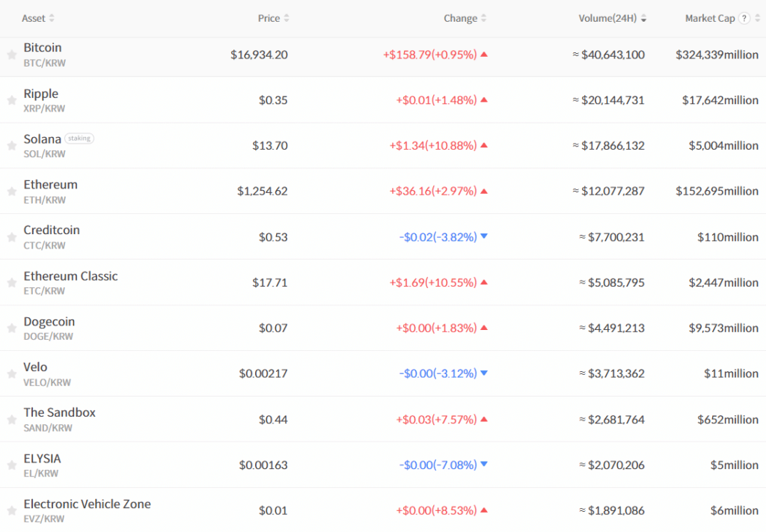The image size is (766, 532).
Task: Click Velo market cap $11million
Action: click(x=732, y=373)
